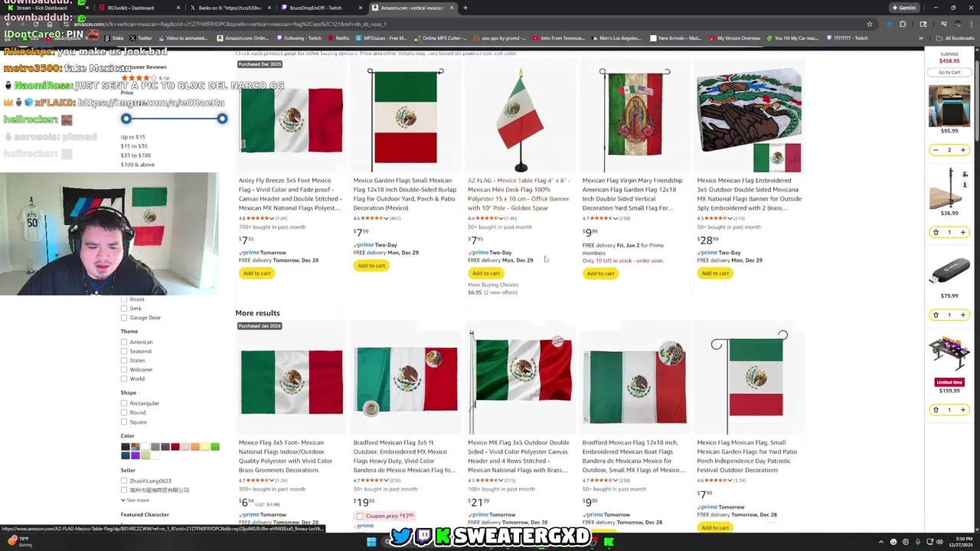Screen dimensions: 980x551
Task: Open the Gemini button in Chrome toolbar
Action: coord(903,8)
